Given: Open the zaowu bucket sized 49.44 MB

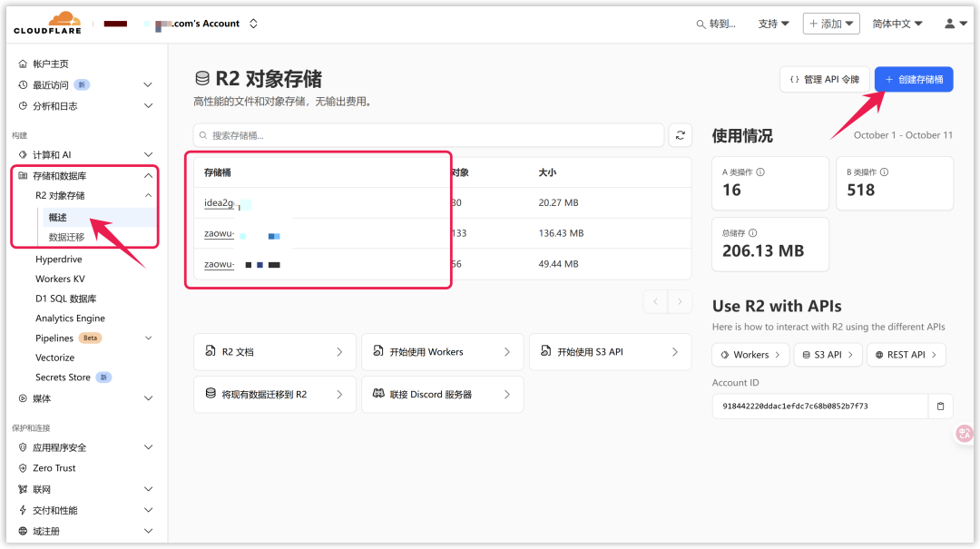Looking at the screenshot, I should click(219, 264).
